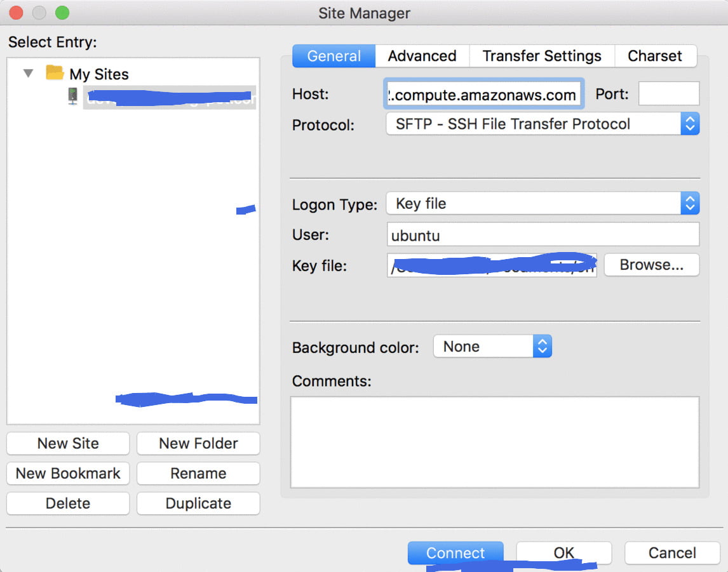Screen dimensions: 728x572
Task: Click the Duplicate button
Action: click(x=198, y=503)
